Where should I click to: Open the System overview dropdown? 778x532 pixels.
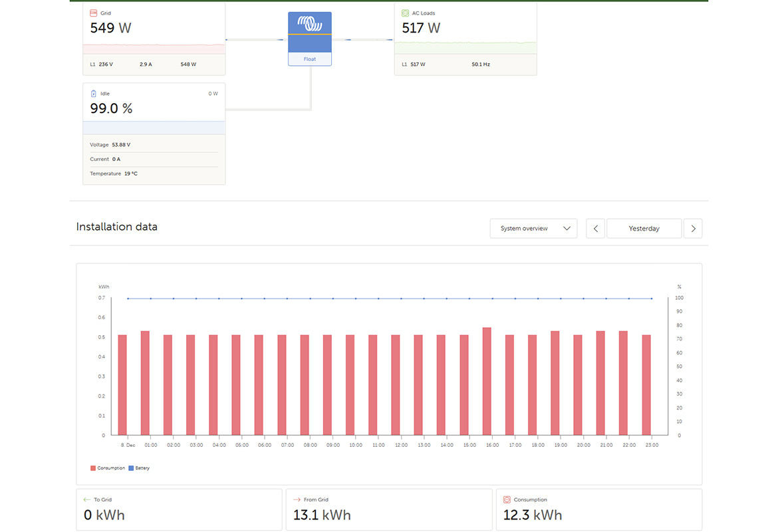(x=533, y=228)
